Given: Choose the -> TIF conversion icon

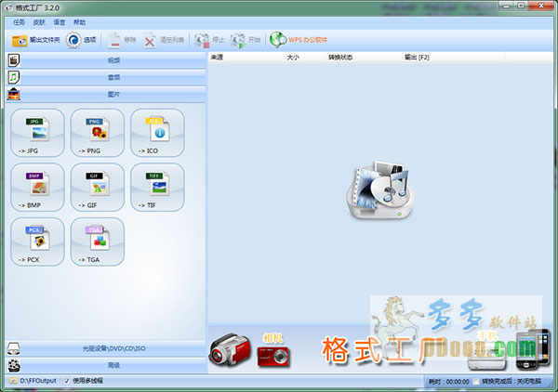Looking at the screenshot, I should click(x=156, y=187).
